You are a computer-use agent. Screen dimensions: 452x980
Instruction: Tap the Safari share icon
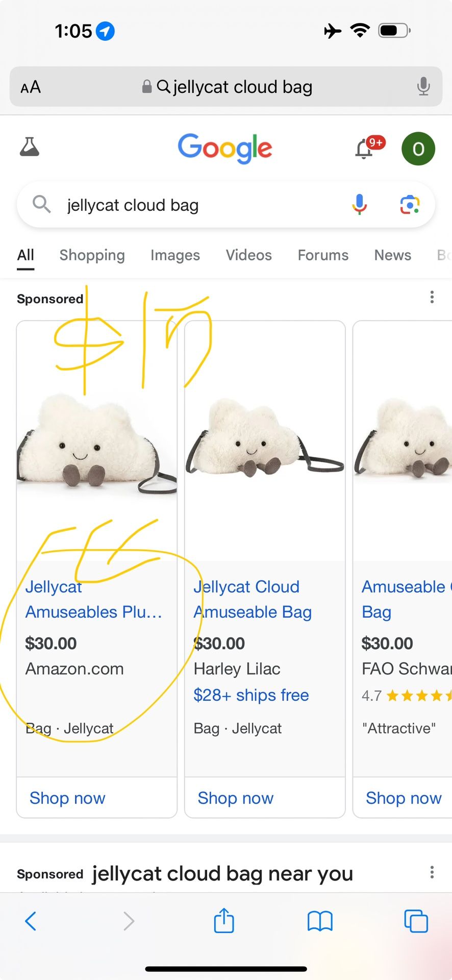click(224, 921)
